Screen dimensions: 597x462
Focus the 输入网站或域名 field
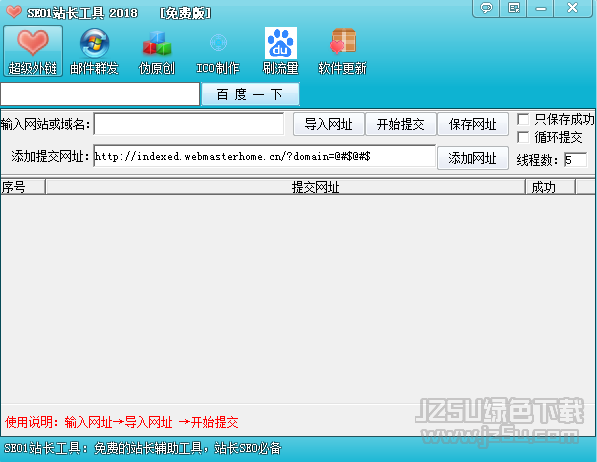tap(188, 124)
